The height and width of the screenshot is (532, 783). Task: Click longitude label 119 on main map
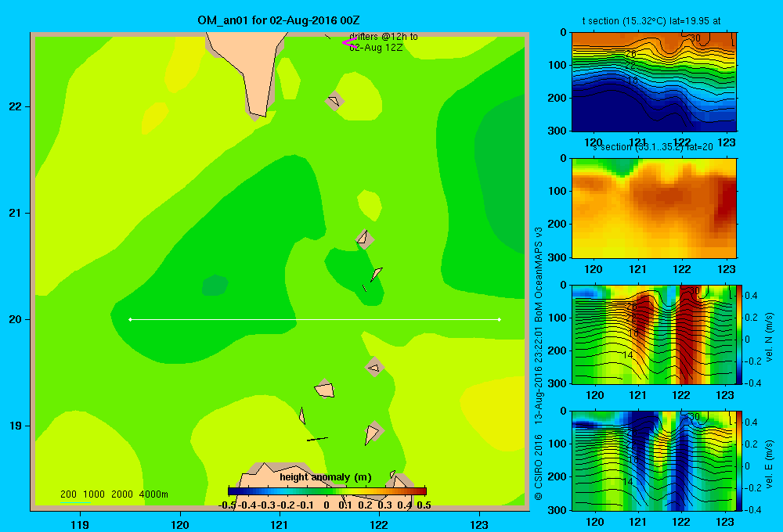[x=80, y=524]
